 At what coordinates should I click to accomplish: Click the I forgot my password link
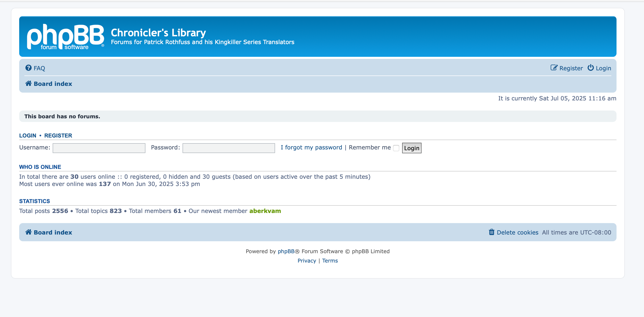tap(311, 147)
